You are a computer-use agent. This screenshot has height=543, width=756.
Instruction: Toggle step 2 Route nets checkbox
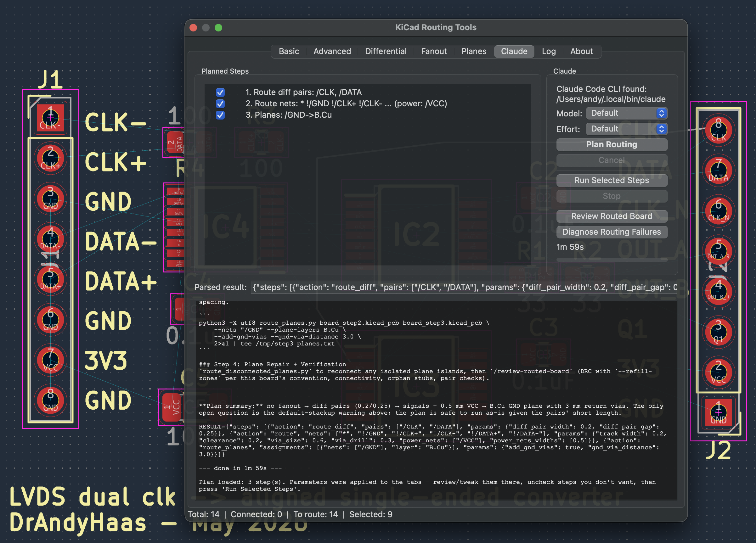click(220, 104)
